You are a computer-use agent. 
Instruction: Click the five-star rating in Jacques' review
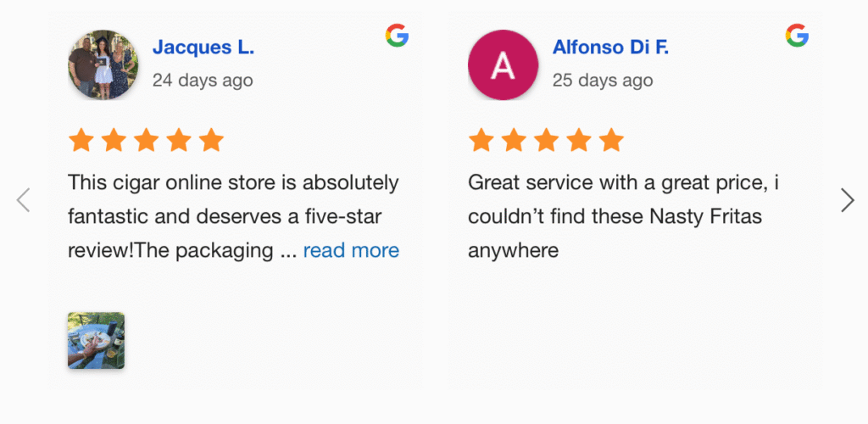pos(146,140)
